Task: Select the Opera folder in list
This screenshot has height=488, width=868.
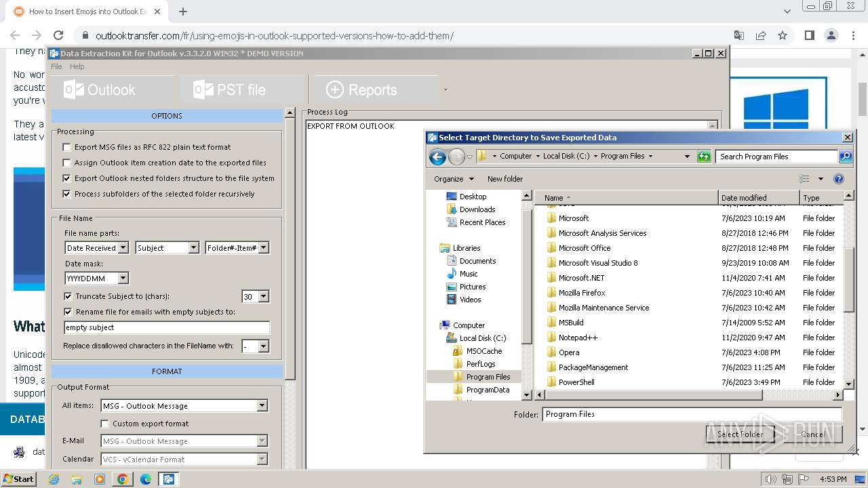Action: coord(569,352)
